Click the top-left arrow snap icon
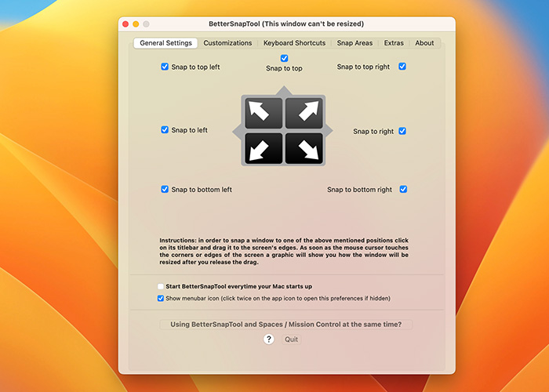 coord(264,113)
